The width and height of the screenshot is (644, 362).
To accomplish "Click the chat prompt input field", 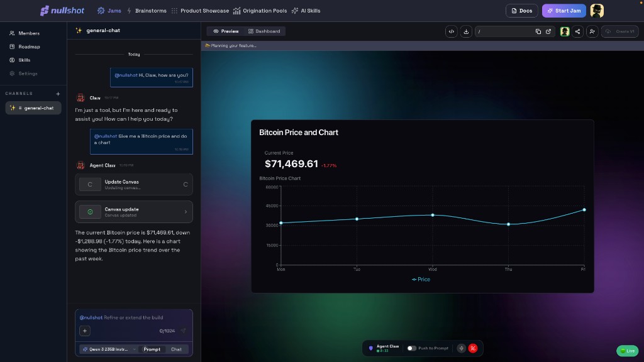I will point(134,317).
